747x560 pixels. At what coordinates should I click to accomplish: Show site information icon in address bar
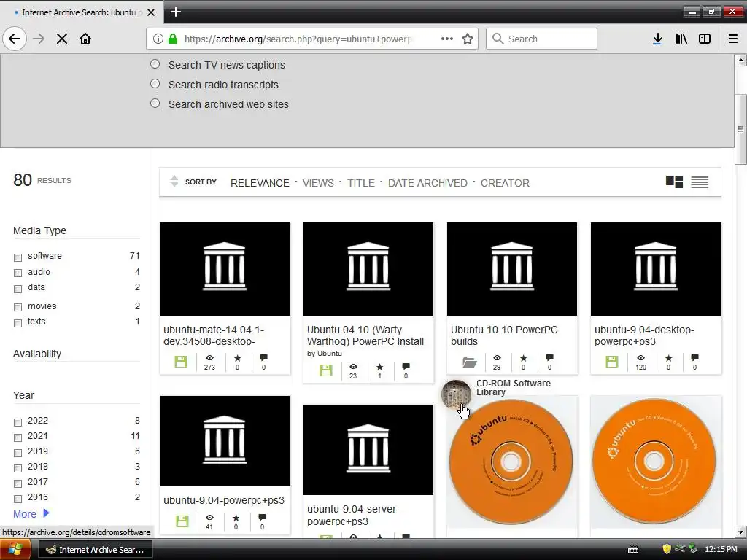tap(158, 39)
